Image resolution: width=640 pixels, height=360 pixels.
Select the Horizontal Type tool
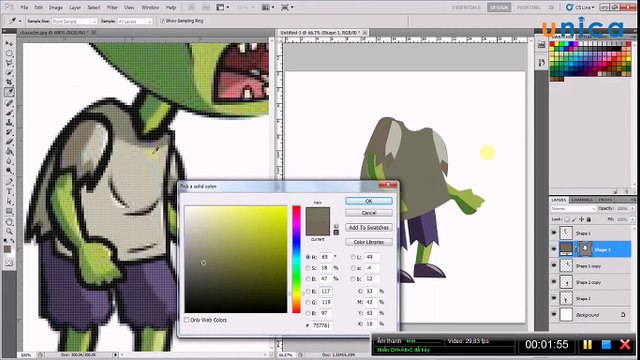tap(9, 191)
